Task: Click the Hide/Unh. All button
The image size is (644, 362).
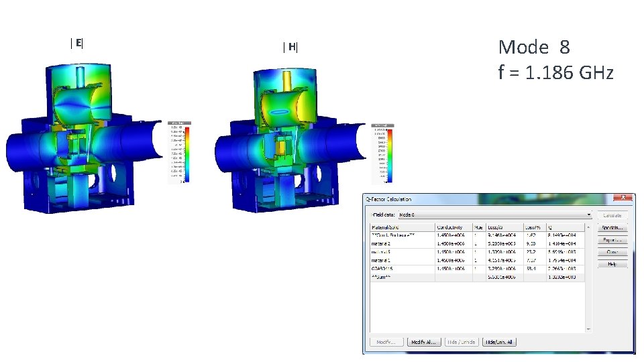Action: pos(499,342)
